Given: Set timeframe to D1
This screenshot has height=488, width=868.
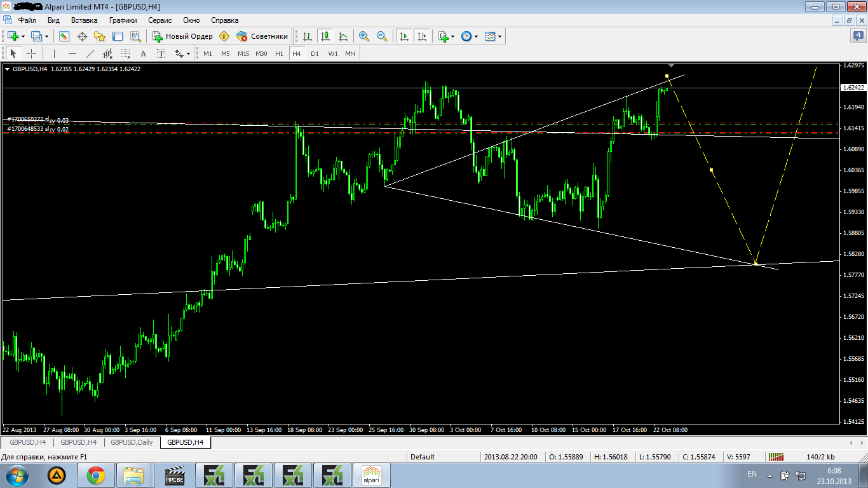Looking at the screenshot, I should tap(315, 53).
